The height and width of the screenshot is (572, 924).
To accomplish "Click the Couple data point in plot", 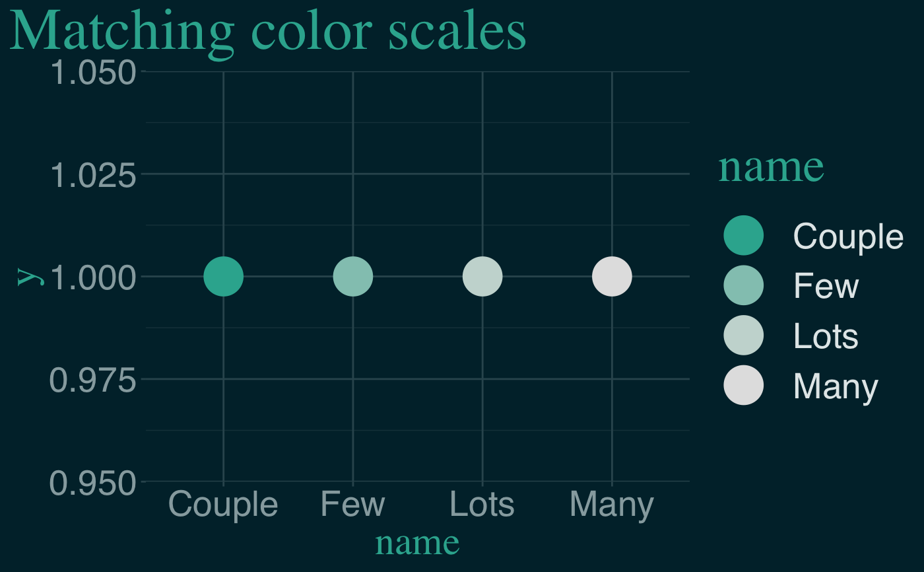I will [x=223, y=276].
